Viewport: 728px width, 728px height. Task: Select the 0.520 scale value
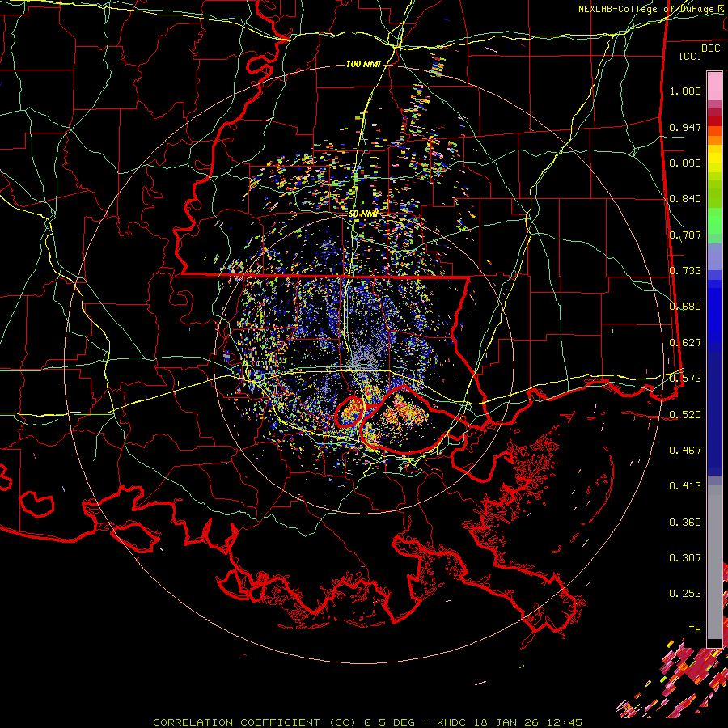[685, 415]
